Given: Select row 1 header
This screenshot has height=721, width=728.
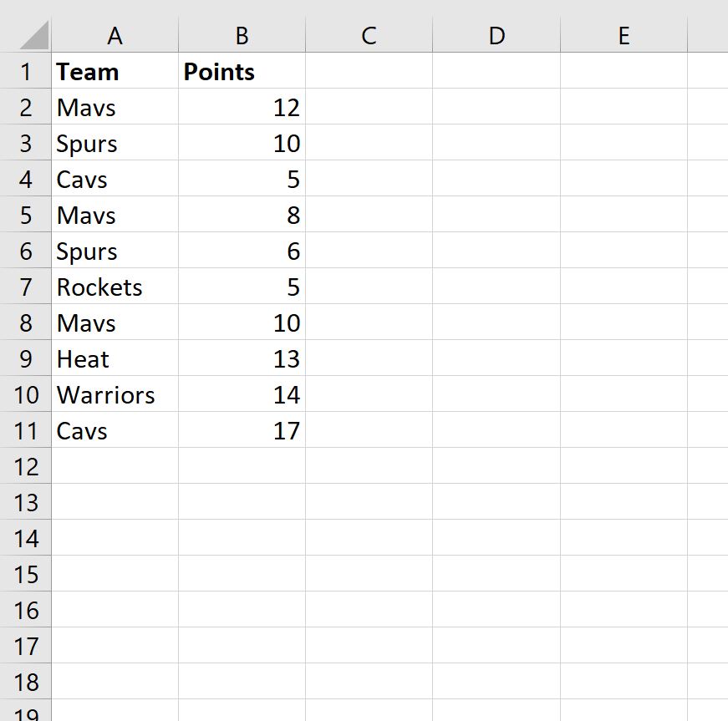Looking at the screenshot, I should click(26, 72).
